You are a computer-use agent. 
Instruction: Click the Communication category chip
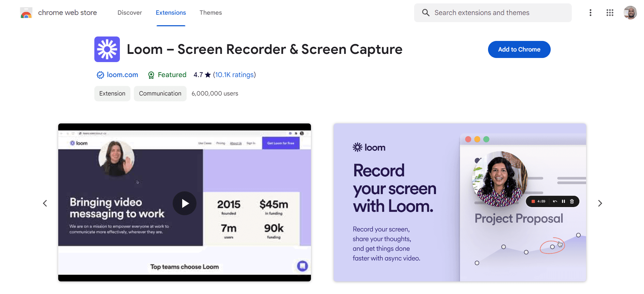160,93
